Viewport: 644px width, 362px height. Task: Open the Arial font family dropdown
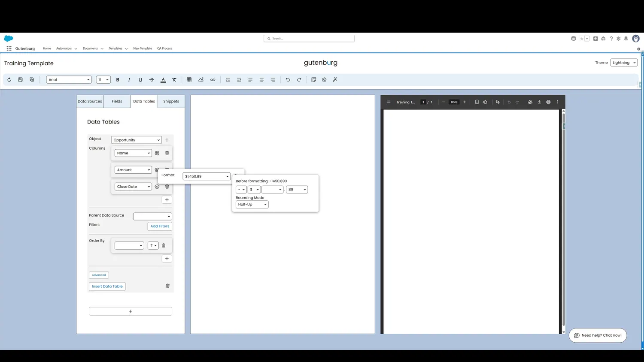point(69,80)
